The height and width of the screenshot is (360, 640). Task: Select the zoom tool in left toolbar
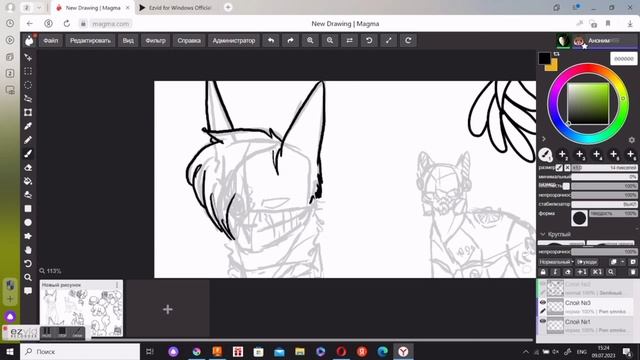pos(28,278)
